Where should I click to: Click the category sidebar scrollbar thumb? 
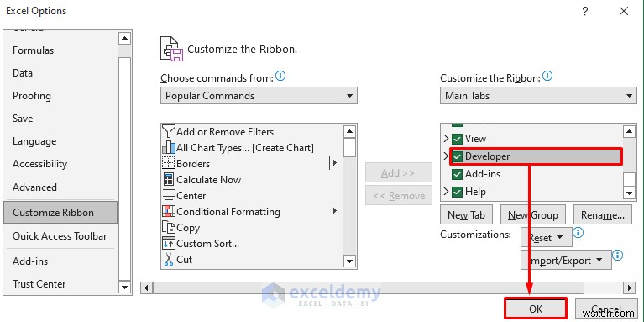pyautogui.click(x=124, y=169)
